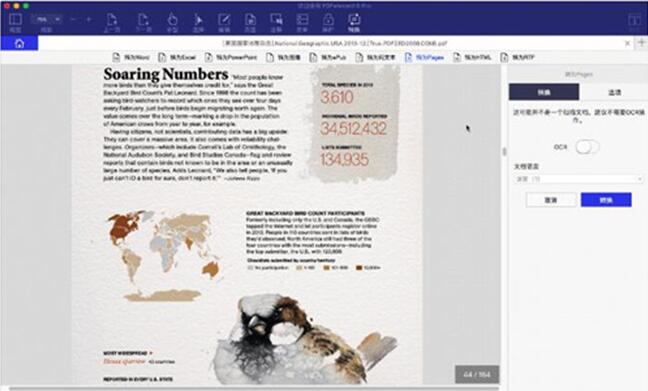This screenshot has height=391, width=648.
Task: Go to previous page icon
Action: coord(112,22)
